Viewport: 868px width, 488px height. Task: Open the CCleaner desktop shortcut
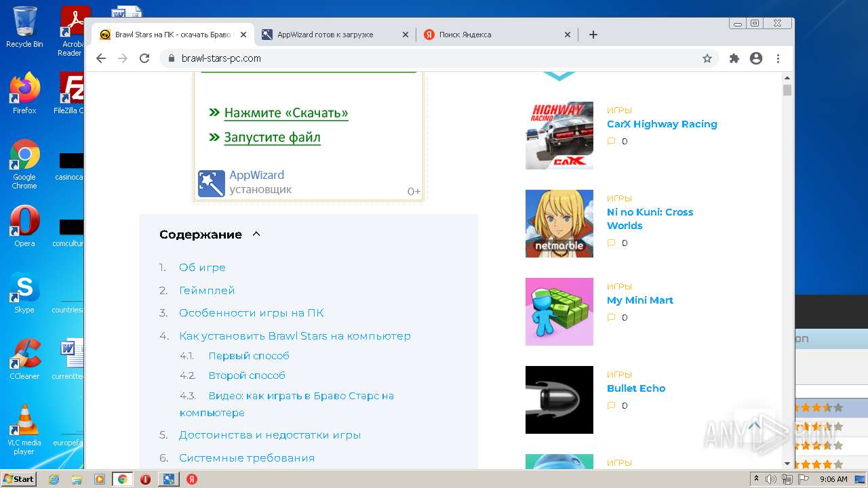24,359
